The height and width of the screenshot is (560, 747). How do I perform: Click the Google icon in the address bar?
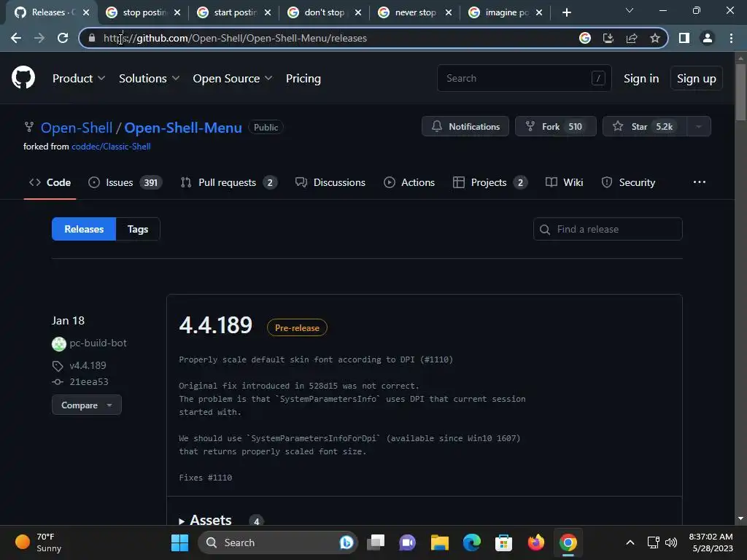tap(585, 38)
